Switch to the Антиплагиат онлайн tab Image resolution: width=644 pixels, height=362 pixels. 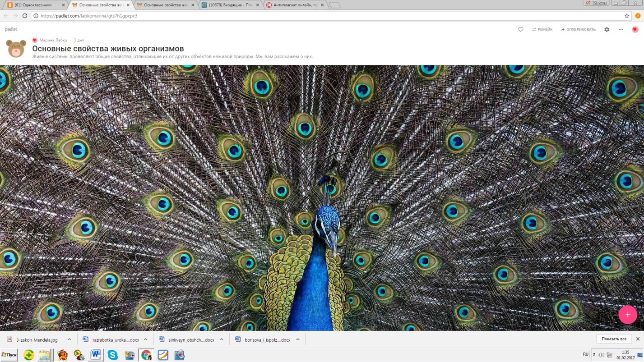pyautogui.click(x=294, y=5)
